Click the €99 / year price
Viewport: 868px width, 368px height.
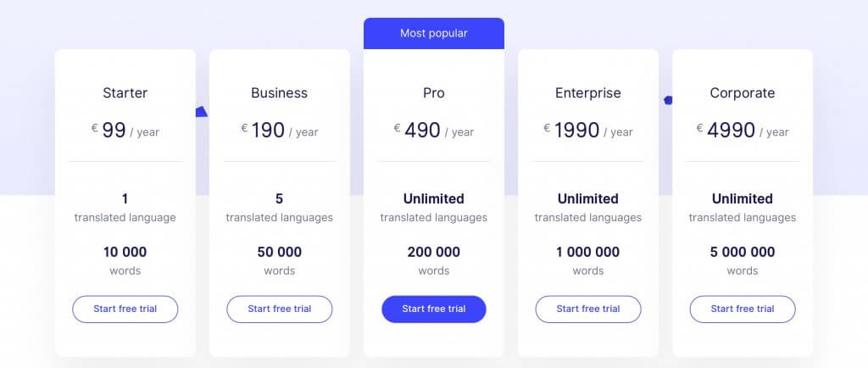coord(125,131)
